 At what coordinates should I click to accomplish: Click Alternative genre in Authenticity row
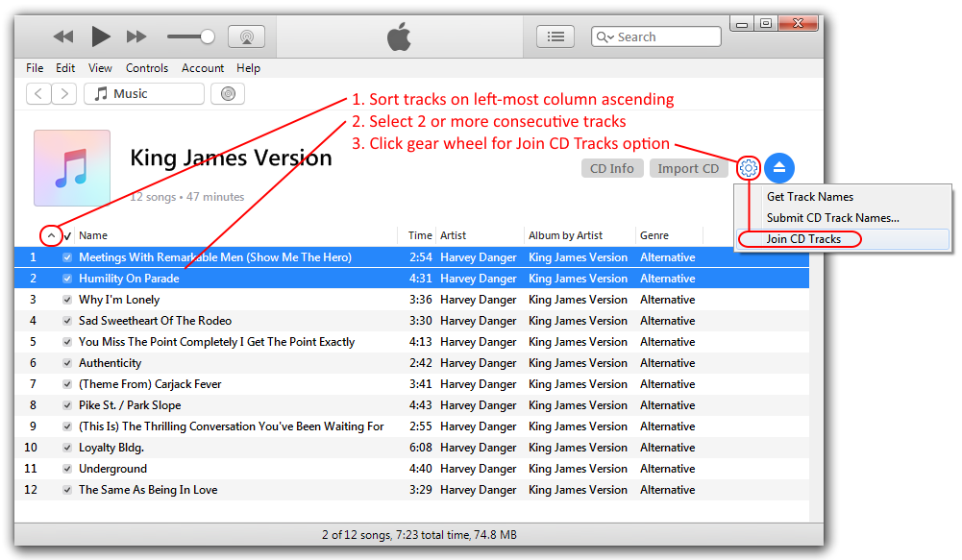point(668,363)
